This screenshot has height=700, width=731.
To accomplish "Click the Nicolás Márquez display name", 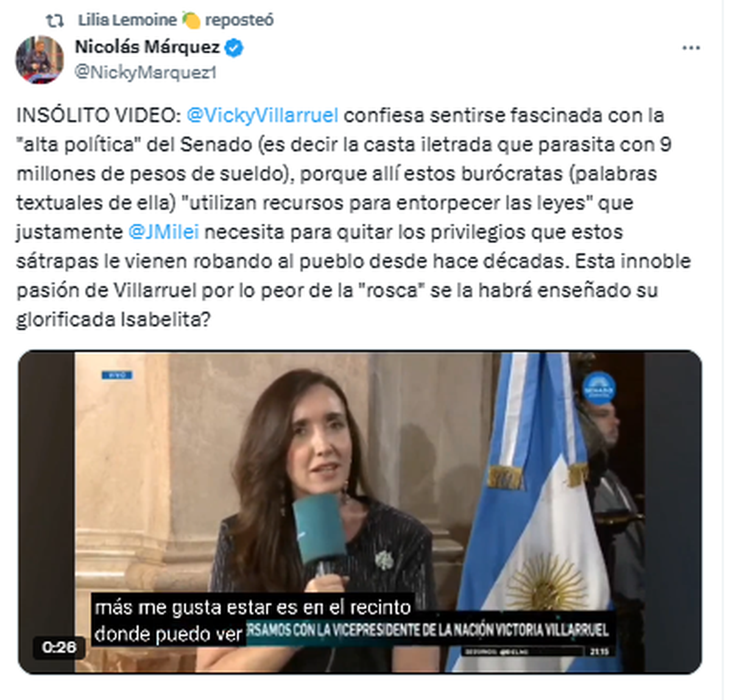I will click(147, 47).
